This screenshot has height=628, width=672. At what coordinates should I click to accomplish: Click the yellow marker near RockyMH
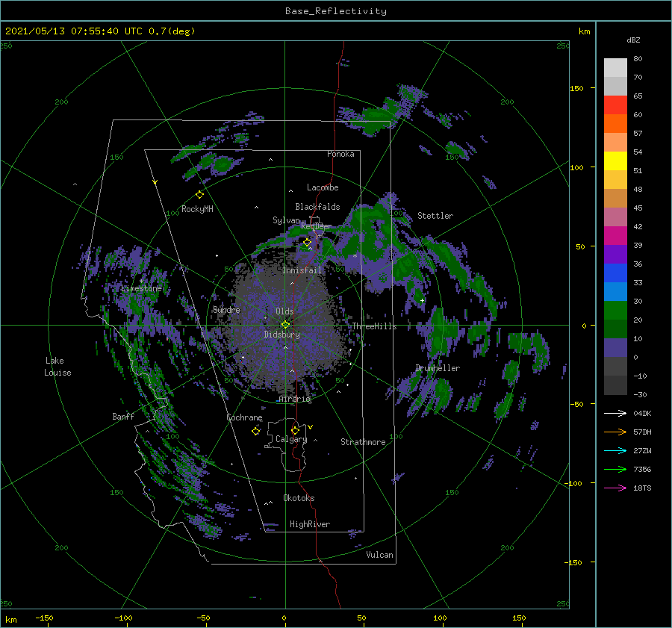click(199, 195)
